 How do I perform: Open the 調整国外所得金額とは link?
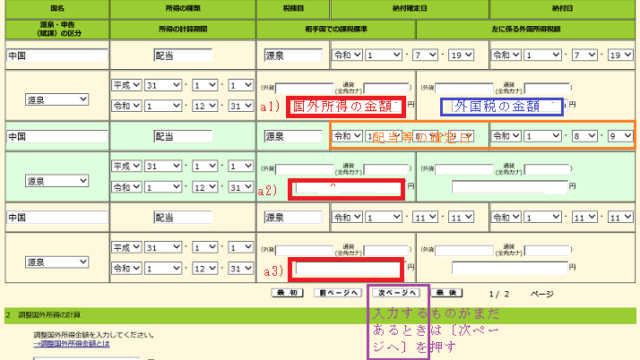(x=72, y=344)
